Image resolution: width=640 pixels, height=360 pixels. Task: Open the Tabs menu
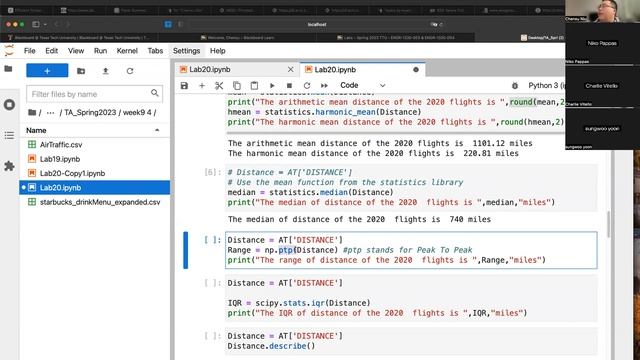click(x=155, y=51)
